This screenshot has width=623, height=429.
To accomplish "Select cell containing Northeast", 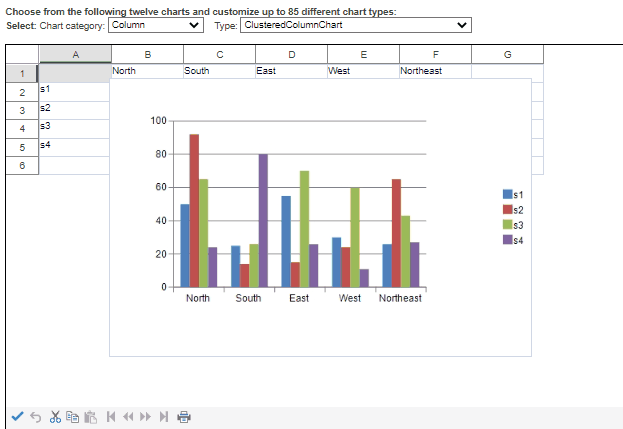I will [x=434, y=72].
